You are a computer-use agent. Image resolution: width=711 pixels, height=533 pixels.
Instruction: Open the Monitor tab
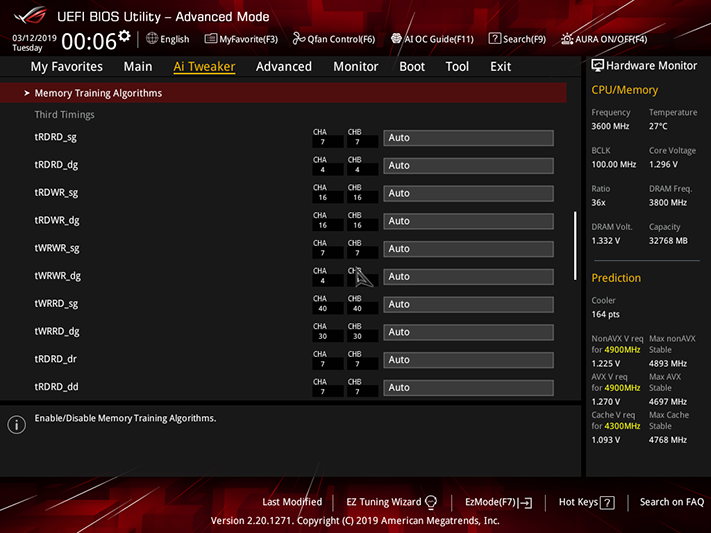click(356, 67)
